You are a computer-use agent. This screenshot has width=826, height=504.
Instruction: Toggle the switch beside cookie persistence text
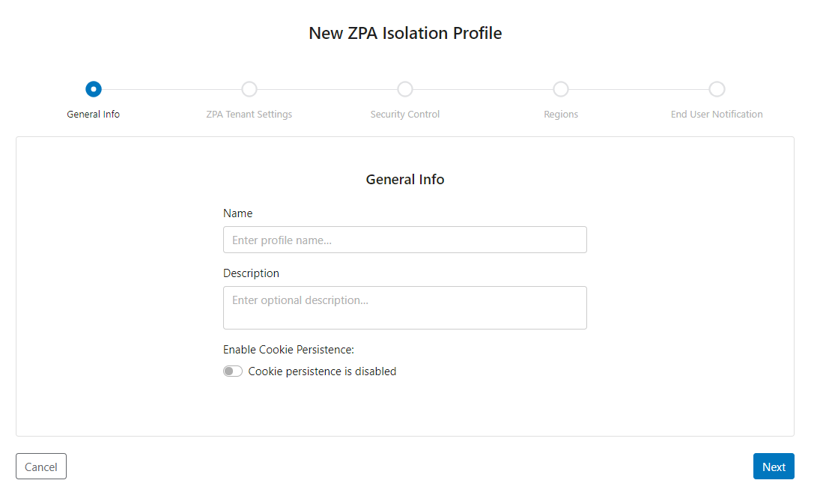click(x=232, y=370)
